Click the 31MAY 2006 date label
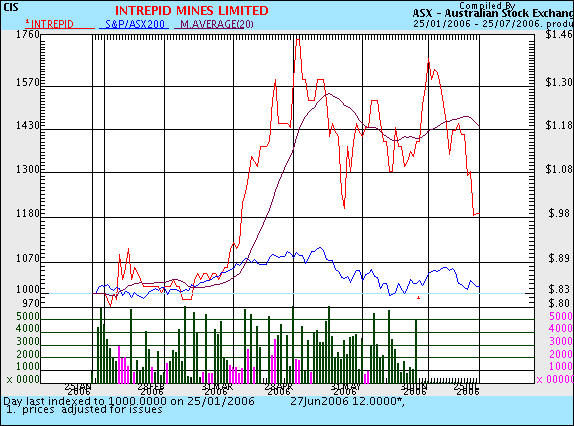The width and height of the screenshot is (574, 426). 346,389
